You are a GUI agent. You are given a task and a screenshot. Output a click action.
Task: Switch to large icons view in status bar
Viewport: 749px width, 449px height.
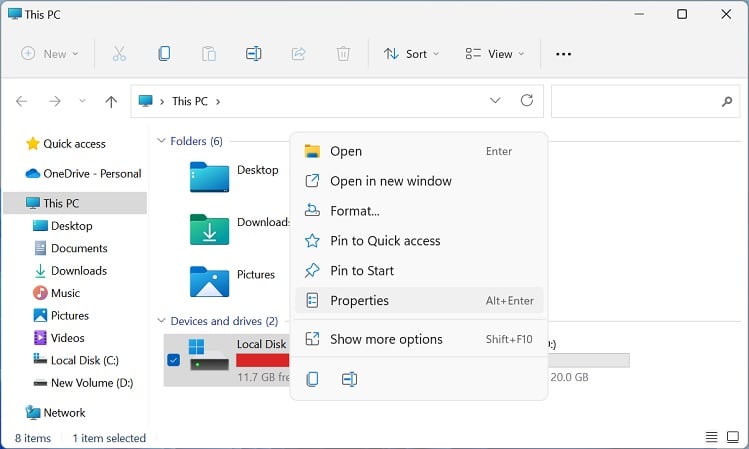[733, 437]
